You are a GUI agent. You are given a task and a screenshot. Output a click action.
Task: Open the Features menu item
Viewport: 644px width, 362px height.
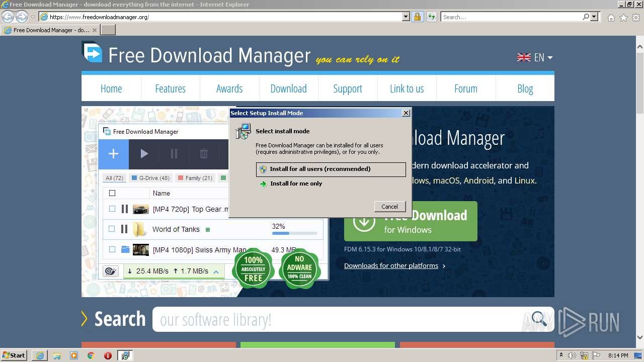pos(170,88)
